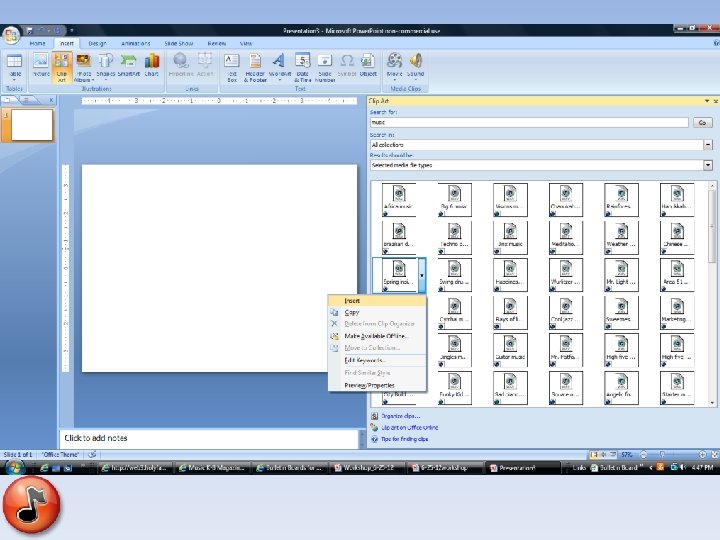
Task: Open Internet Explorer from quick launch
Action: (x=44, y=468)
